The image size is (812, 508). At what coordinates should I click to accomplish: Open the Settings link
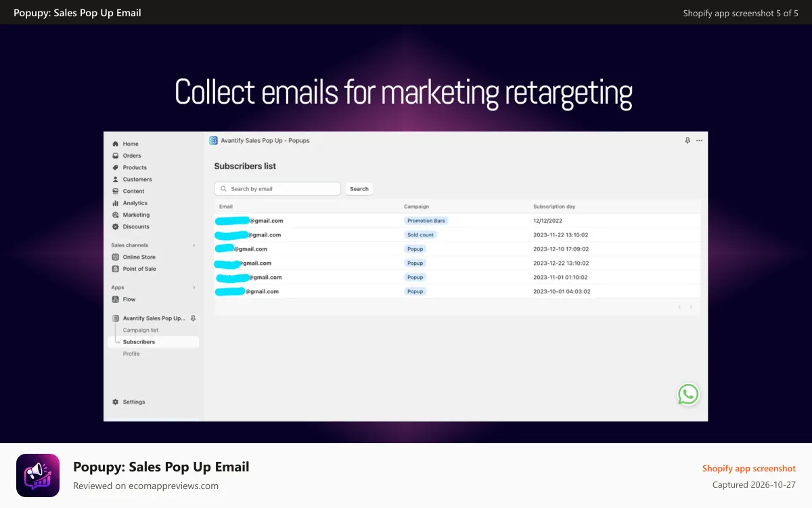click(134, 402)
